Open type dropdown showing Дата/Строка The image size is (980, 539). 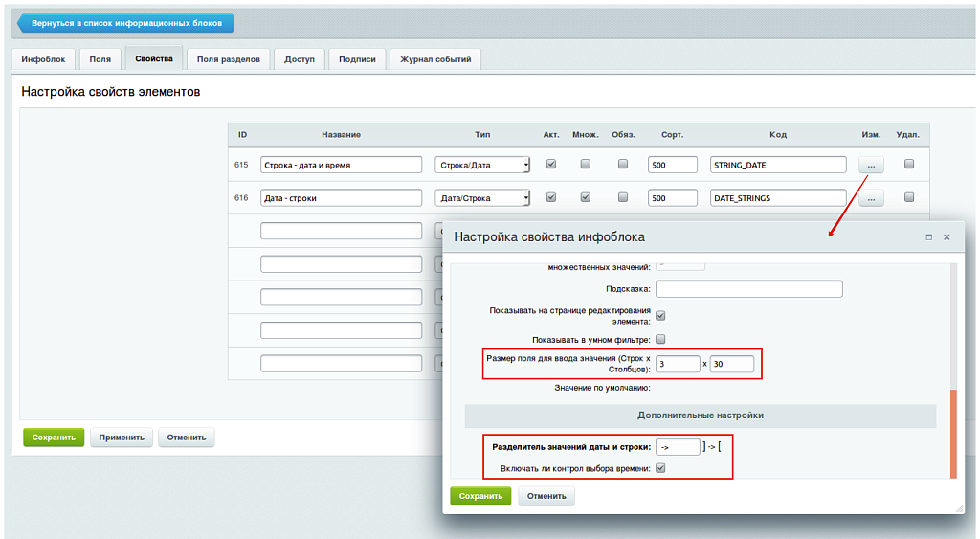click(482, 198)
